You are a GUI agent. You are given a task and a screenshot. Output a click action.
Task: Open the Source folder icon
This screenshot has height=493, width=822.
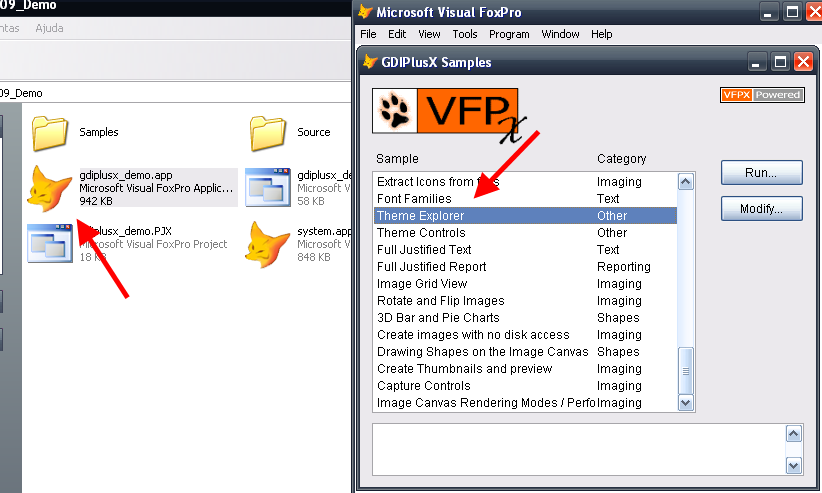pos(268,133)
